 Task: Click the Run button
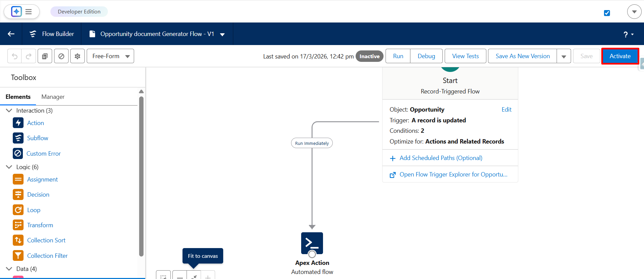tap(398, 56)
